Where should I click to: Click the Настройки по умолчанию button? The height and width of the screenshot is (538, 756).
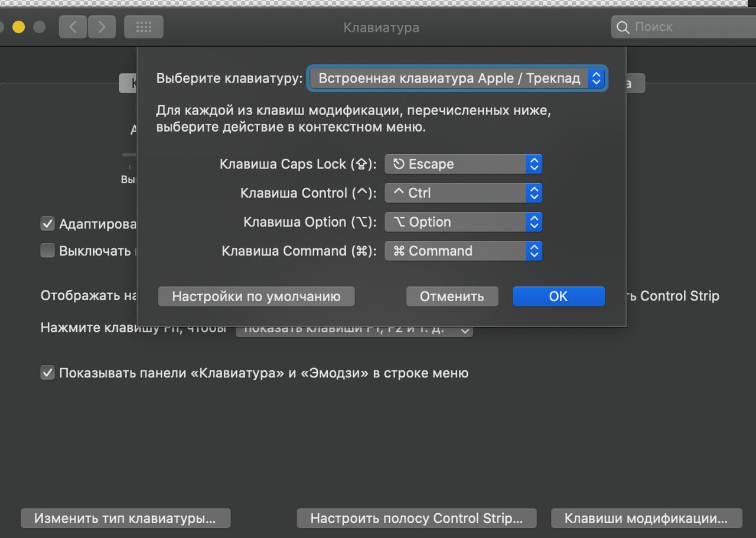256,296
